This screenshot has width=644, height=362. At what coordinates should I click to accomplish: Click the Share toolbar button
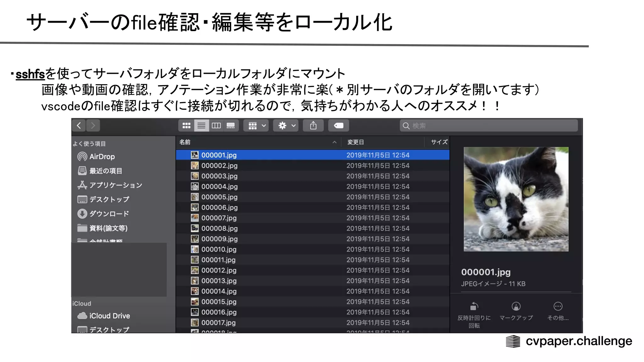(313, 126)
